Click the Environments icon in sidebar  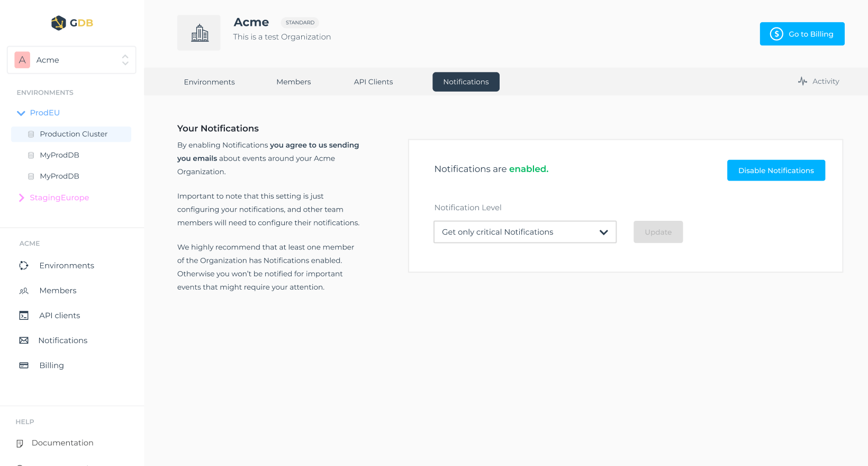click(24, 265)
